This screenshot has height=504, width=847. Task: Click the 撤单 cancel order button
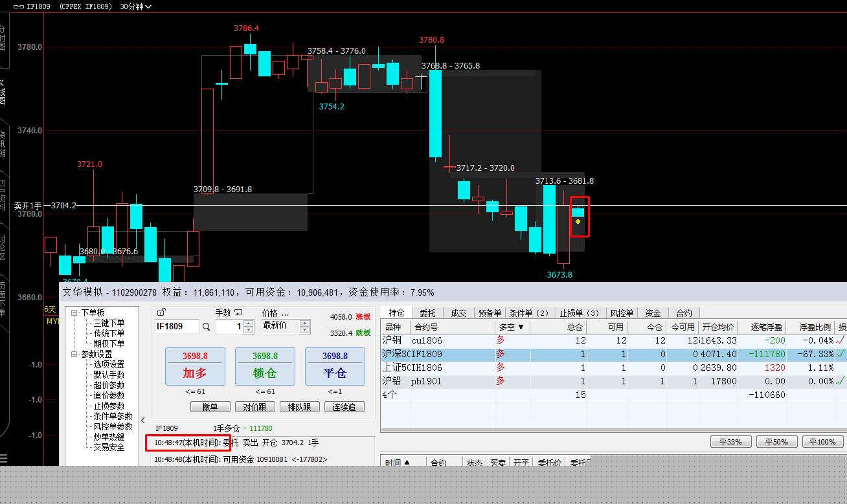point(210,407)
